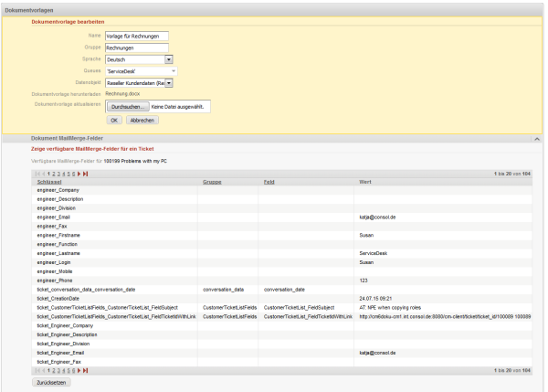Image resolution: width=548 pixels, height=392 pixels.
Task: Click into the Name text field
Action: tap(137, 37)
